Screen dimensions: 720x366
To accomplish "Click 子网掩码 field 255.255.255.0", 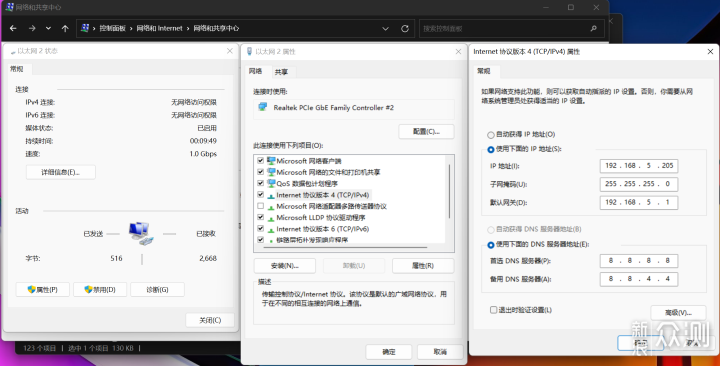I will click(639, 184).
